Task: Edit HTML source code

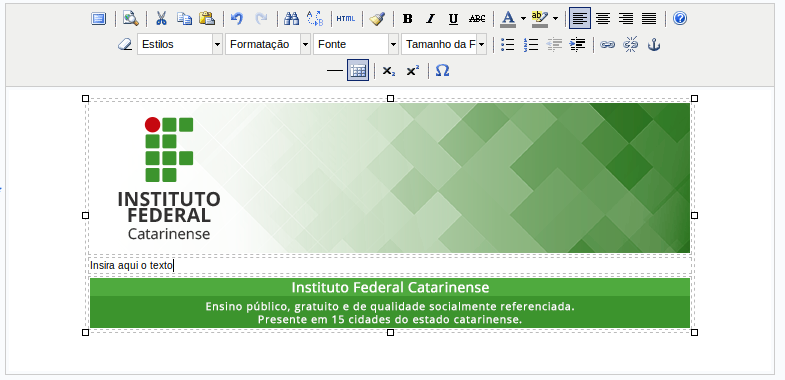Action: click(345, 19)
